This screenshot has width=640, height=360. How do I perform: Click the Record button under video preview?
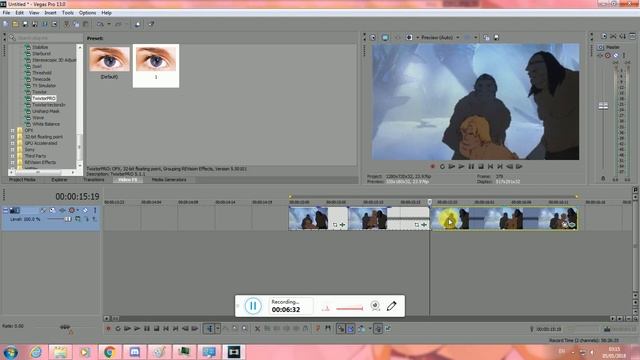[x=433, y=167]
